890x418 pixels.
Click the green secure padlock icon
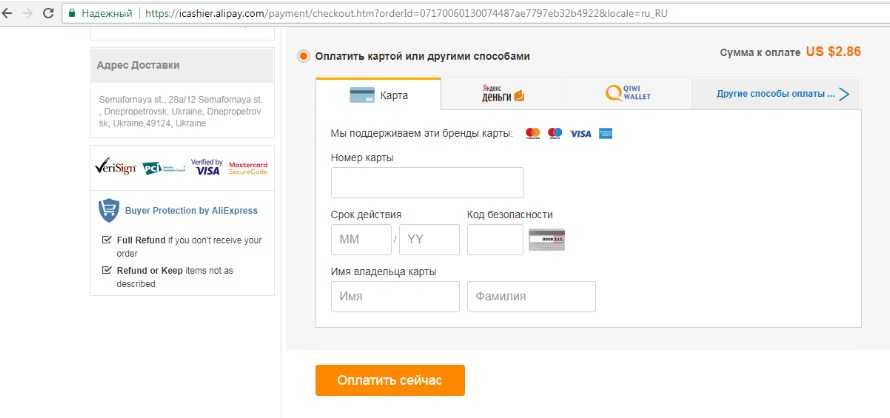pyautogui.click(x=72, y=14)
